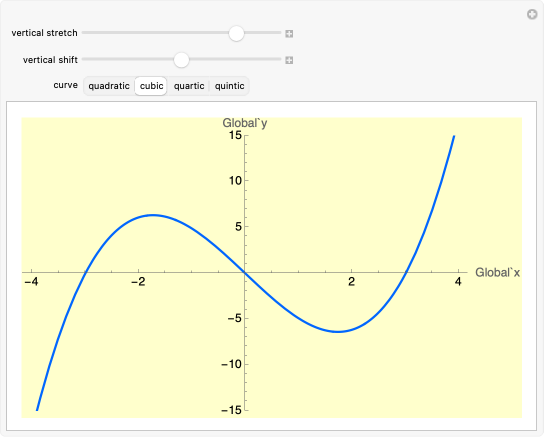This screenshot has height=438, width=544.
Task: Click the vertical shift slider thumb
Action: 181,60
